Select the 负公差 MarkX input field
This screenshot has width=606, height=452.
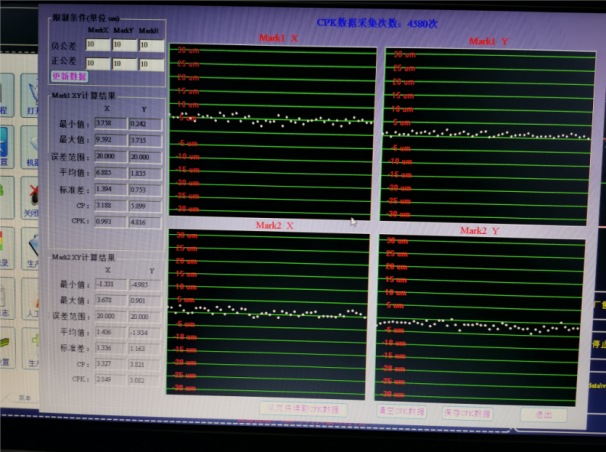click(97, 45)
